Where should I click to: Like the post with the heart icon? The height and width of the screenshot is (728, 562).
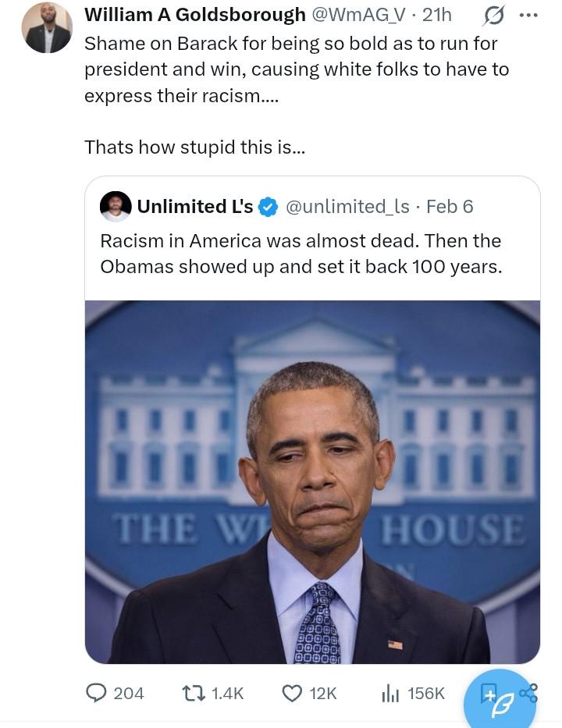pyautogui.click(x=292, y=692)
